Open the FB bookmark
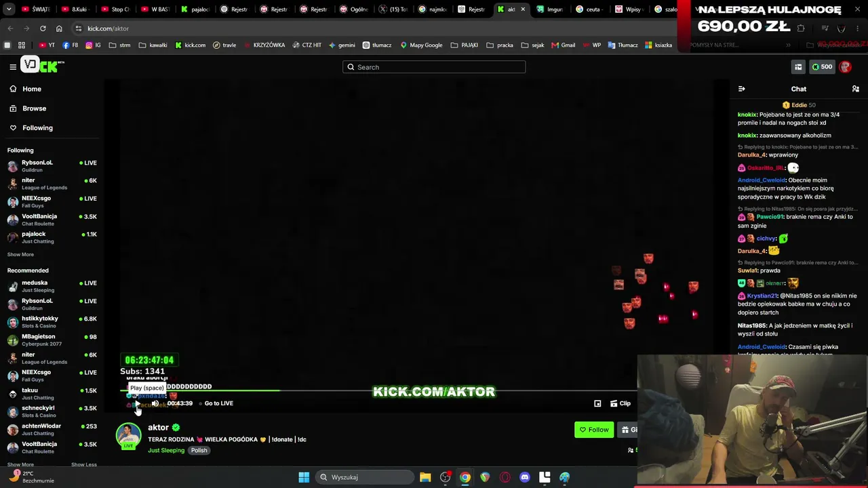This screenshot has height=488, width=868. click(x=70, y=45)
